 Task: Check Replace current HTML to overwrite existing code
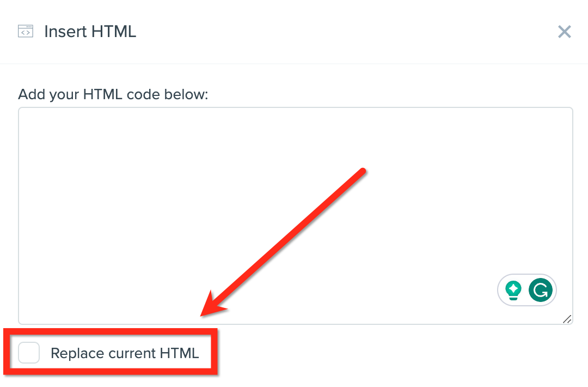coord(28,353)
